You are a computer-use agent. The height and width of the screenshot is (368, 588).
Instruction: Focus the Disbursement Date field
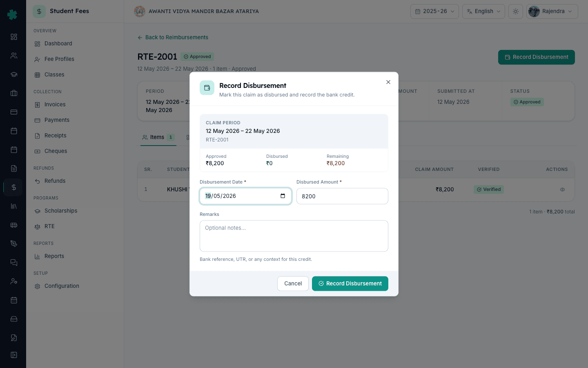click(x=245, y=196)
